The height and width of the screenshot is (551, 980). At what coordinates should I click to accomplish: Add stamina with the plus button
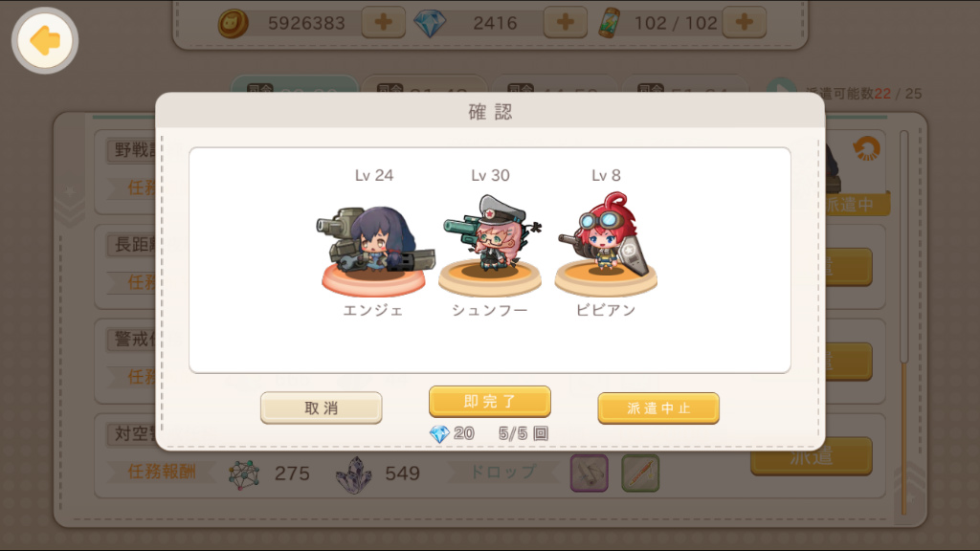pyautogui.click(x=744, y=23)
